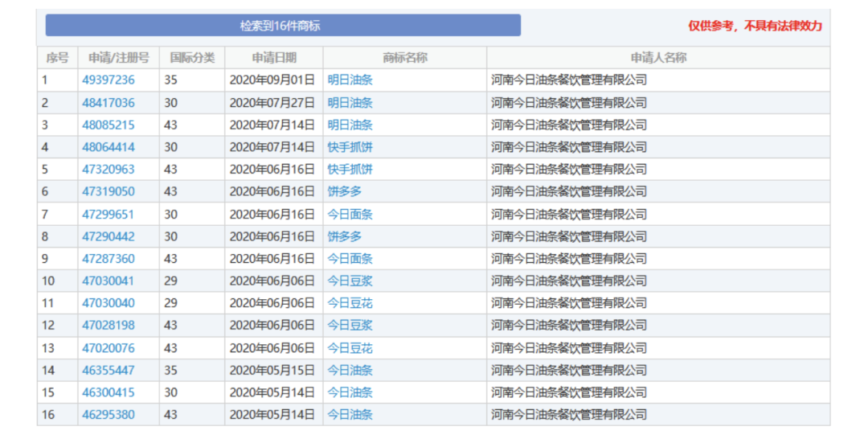
Task: Click the 检索到16件商标 blue bar
Action: pyautogui.click(x=282, y=26)
